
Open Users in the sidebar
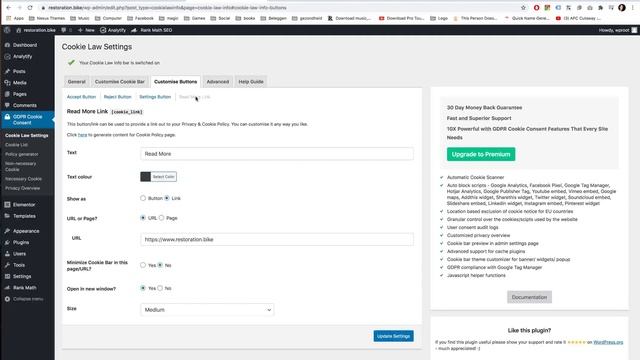[19, 254]
